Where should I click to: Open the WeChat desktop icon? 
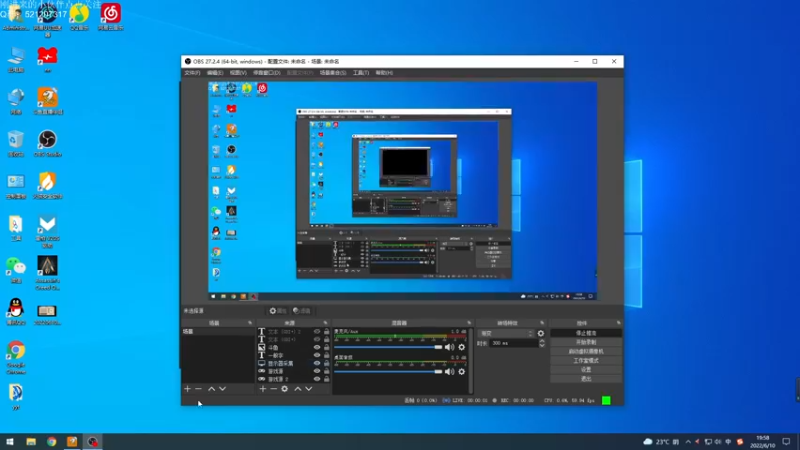[x=16, y=270]
